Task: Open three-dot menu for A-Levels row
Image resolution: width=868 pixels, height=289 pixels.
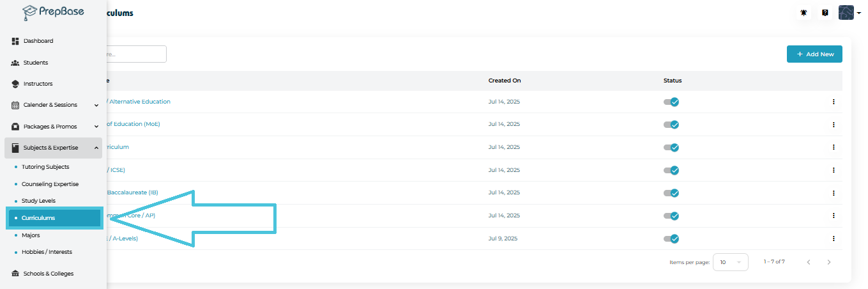Action: 834,238
